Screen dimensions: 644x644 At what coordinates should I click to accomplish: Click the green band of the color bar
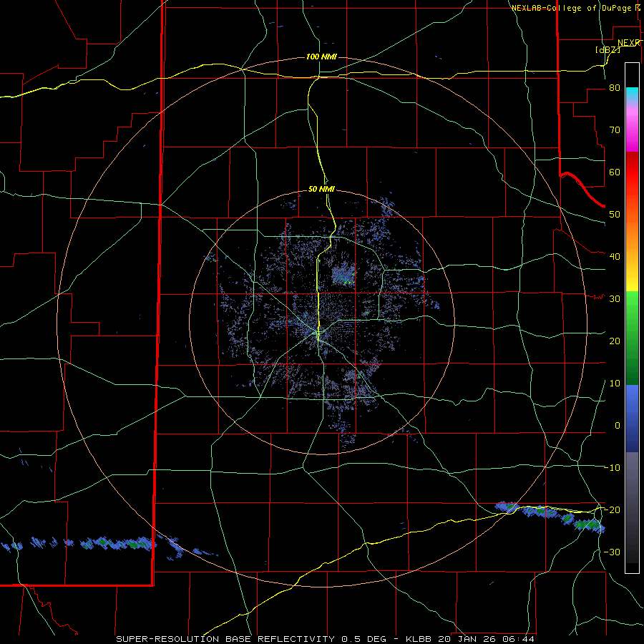click(x=632, y=338)
